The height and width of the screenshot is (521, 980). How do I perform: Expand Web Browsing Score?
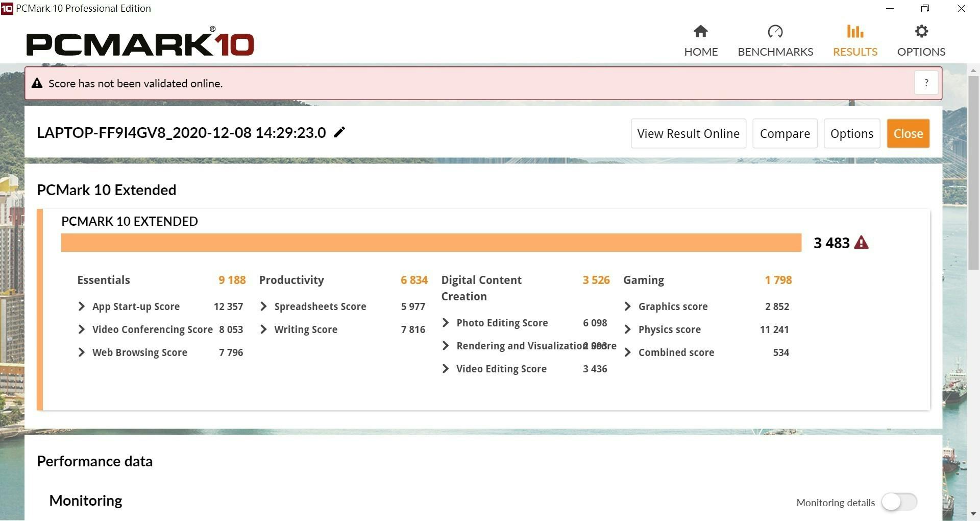(x=81, y=352)
